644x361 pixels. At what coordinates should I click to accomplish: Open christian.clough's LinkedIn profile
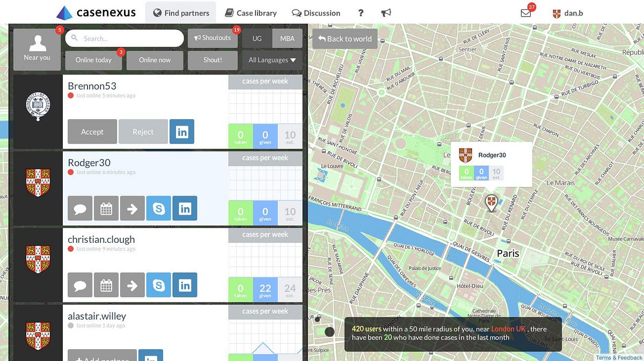coord(185,285)
